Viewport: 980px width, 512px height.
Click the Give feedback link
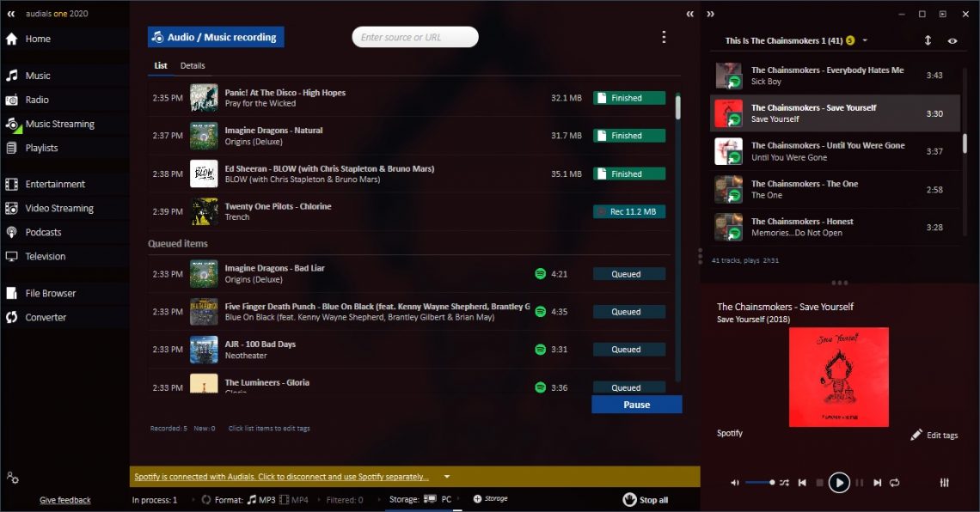coord(64,499)
